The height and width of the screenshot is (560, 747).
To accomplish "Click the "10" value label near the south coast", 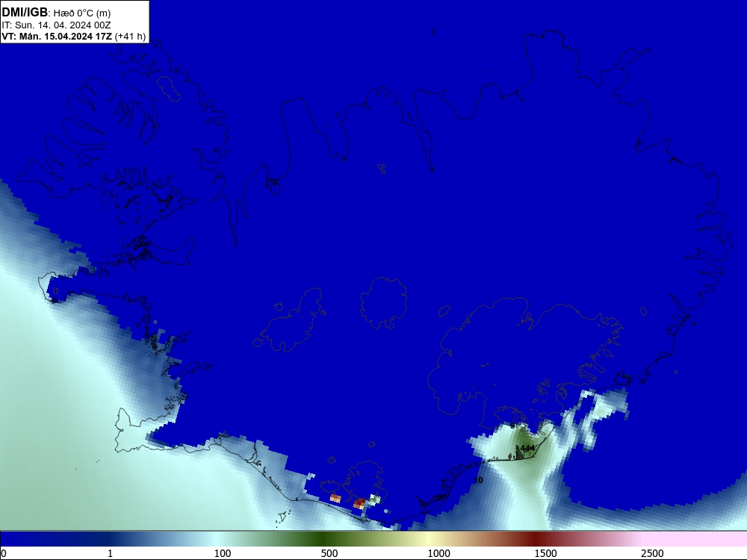I will click(x=478, y=480).
